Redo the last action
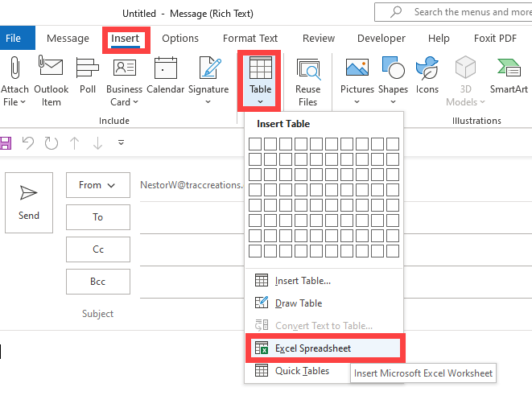This screenshot has height=412, width=532. click(52, 142)
